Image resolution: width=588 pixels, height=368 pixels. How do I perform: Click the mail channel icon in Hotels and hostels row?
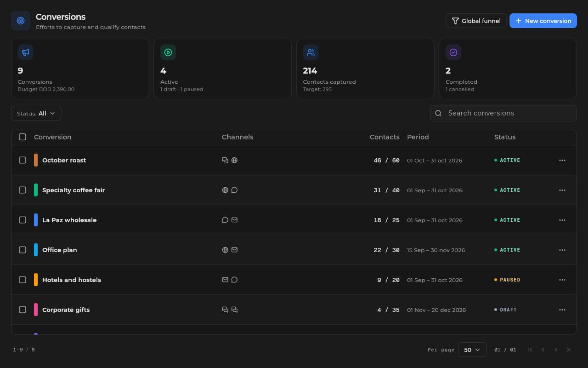pyautogui.click(x=225, y=280)
